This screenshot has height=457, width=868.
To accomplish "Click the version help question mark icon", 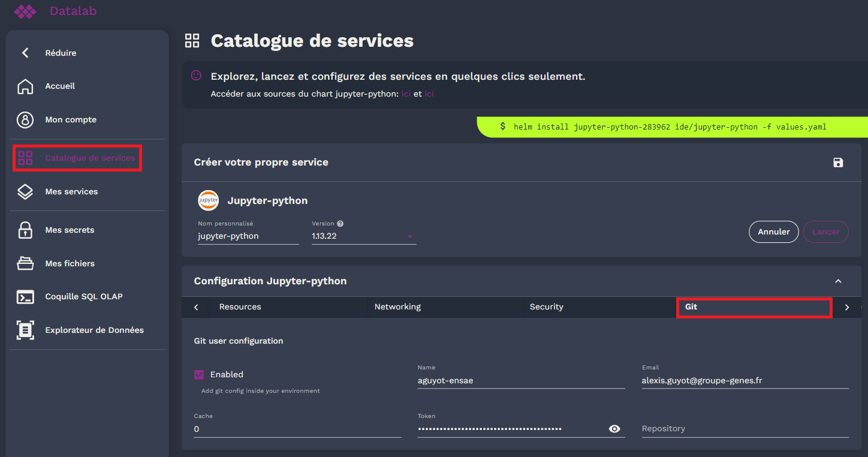I will (x=340, y=223).
